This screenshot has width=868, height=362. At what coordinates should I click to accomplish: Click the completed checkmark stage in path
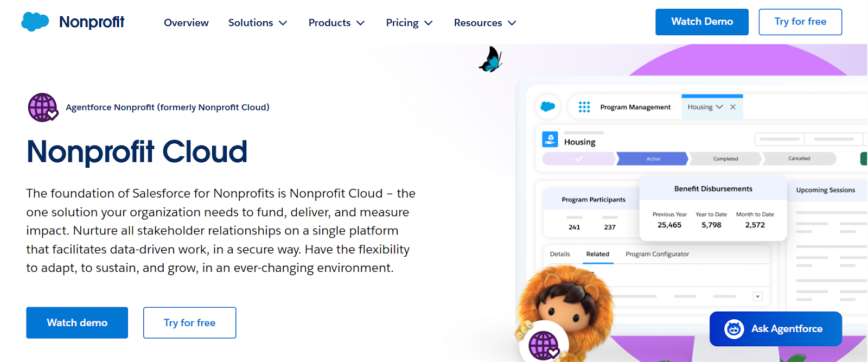579,159
